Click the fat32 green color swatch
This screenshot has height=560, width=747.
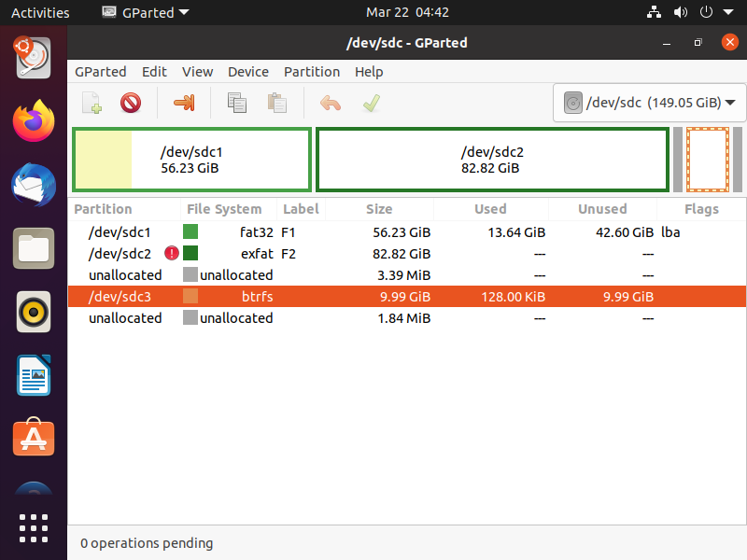[x=190, y=231]
